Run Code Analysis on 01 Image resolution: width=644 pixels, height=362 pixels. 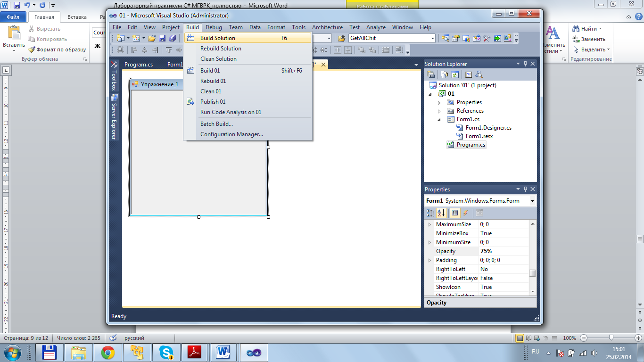pos(248,112)
